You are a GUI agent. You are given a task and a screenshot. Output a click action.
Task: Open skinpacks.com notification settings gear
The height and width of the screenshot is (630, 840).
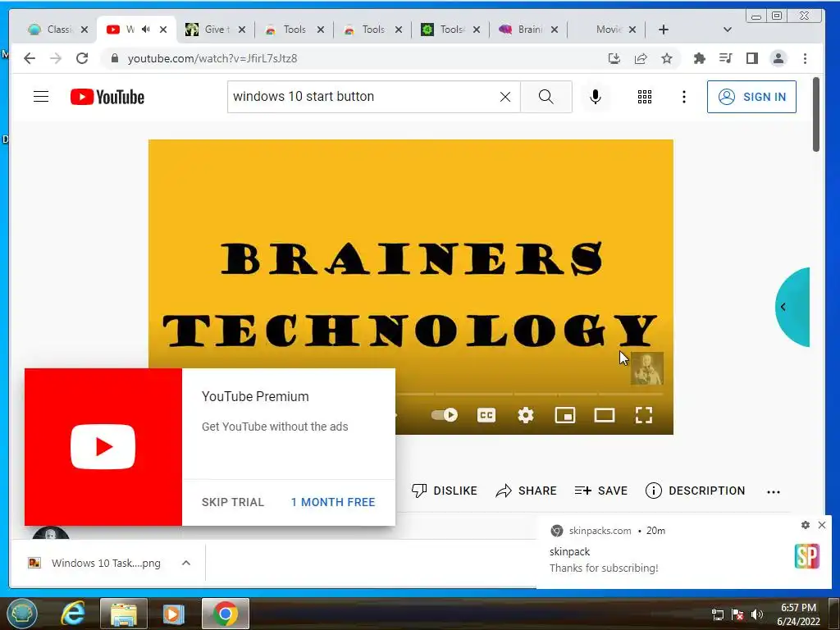[806, 525]
